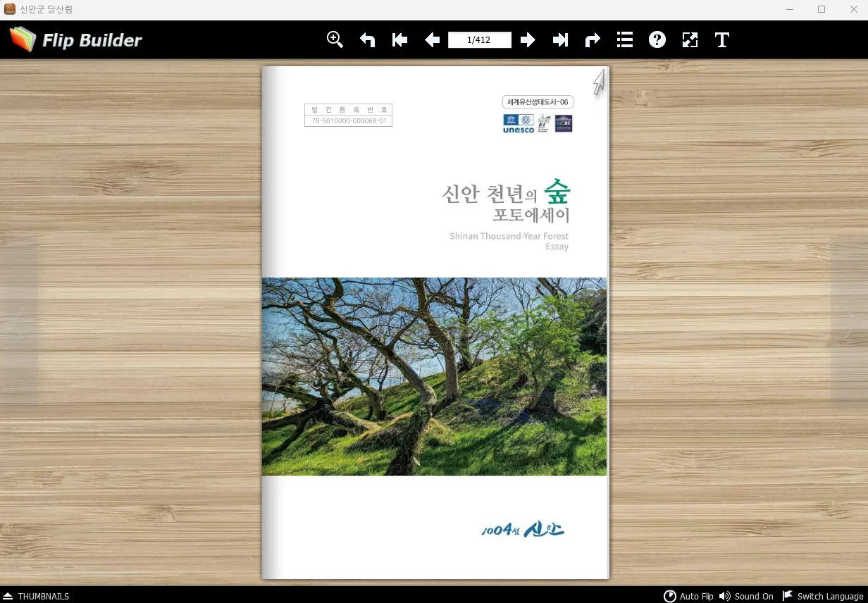Select the zoom-in magnifier tool

(335, 39)
